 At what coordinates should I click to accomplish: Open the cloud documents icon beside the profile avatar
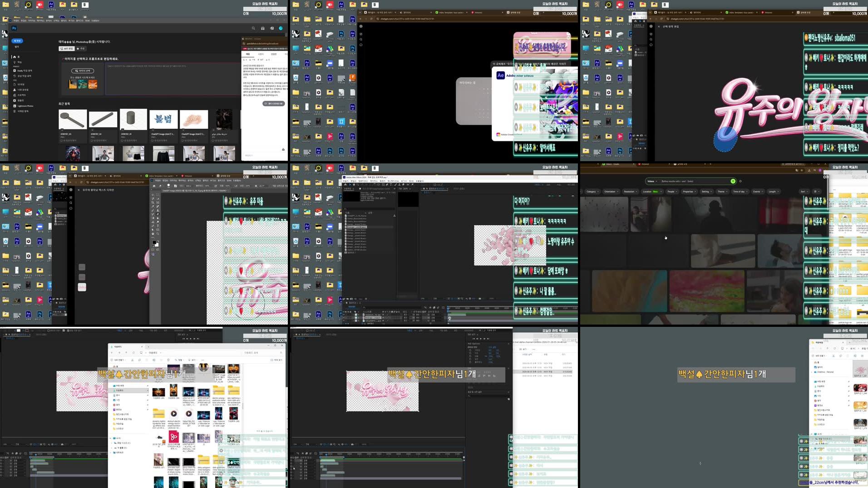coord(272,28)
